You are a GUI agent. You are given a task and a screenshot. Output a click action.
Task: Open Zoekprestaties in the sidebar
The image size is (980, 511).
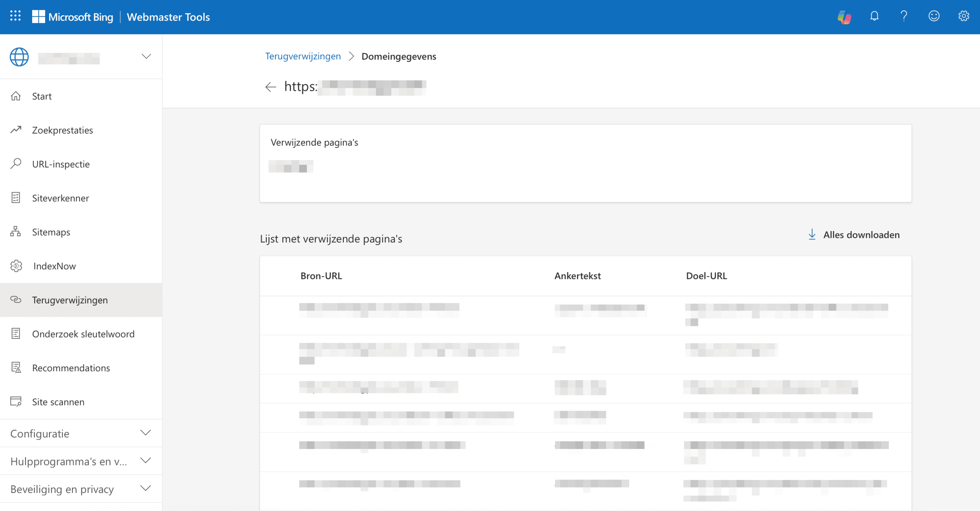[81, 130]
